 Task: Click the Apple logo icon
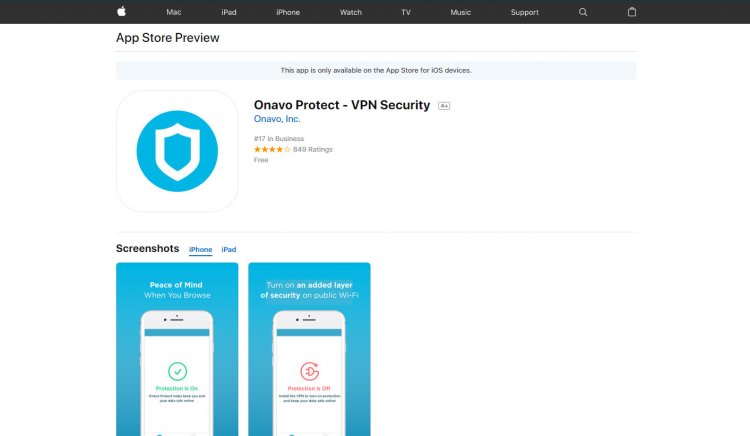(121, 11)
